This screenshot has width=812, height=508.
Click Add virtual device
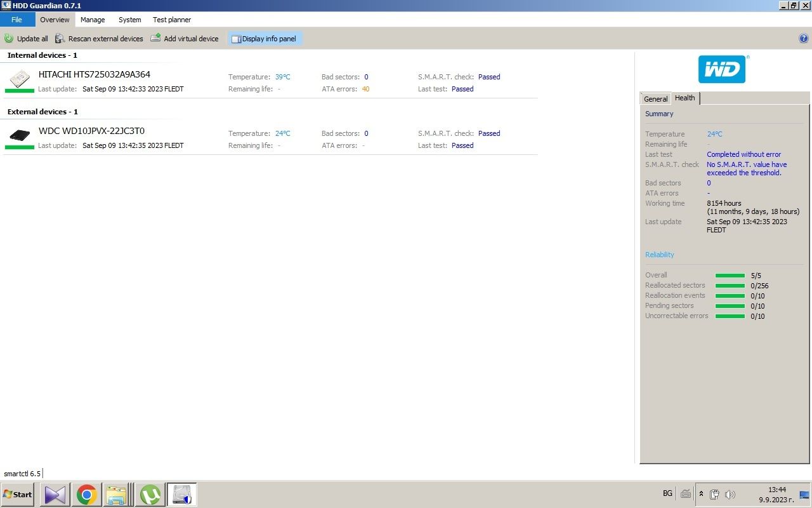(x=185, y=39)
